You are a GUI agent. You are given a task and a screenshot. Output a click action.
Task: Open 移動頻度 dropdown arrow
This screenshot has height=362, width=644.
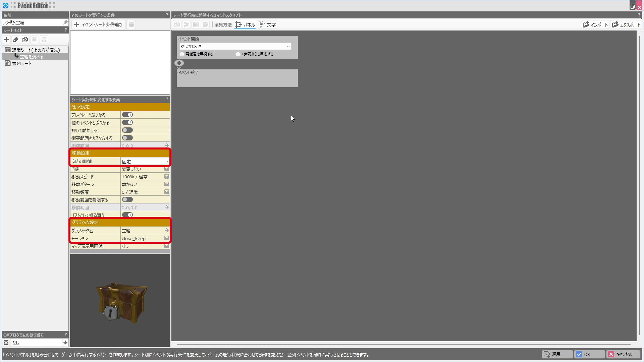point(167,192)
